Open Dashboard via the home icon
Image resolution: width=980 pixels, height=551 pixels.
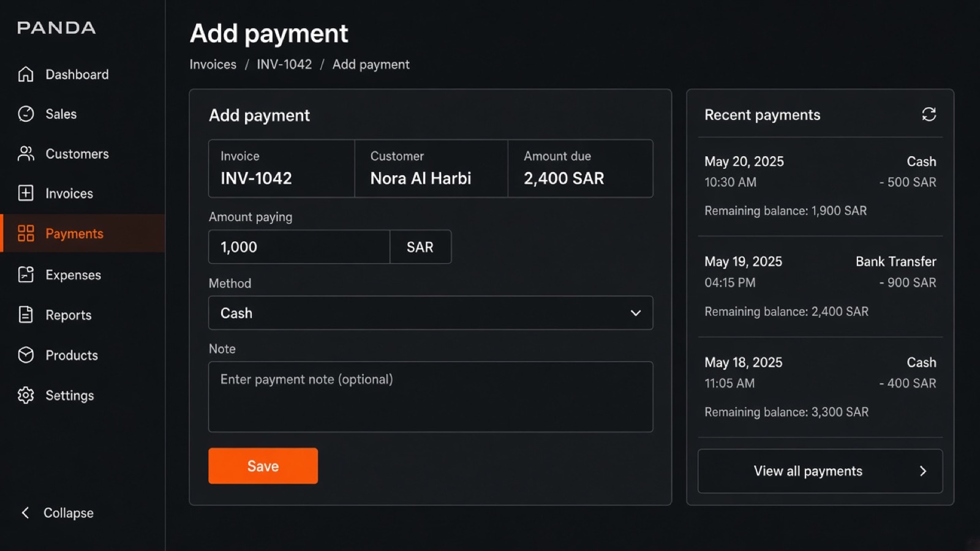pyautogui.click(x=26, y=74)
